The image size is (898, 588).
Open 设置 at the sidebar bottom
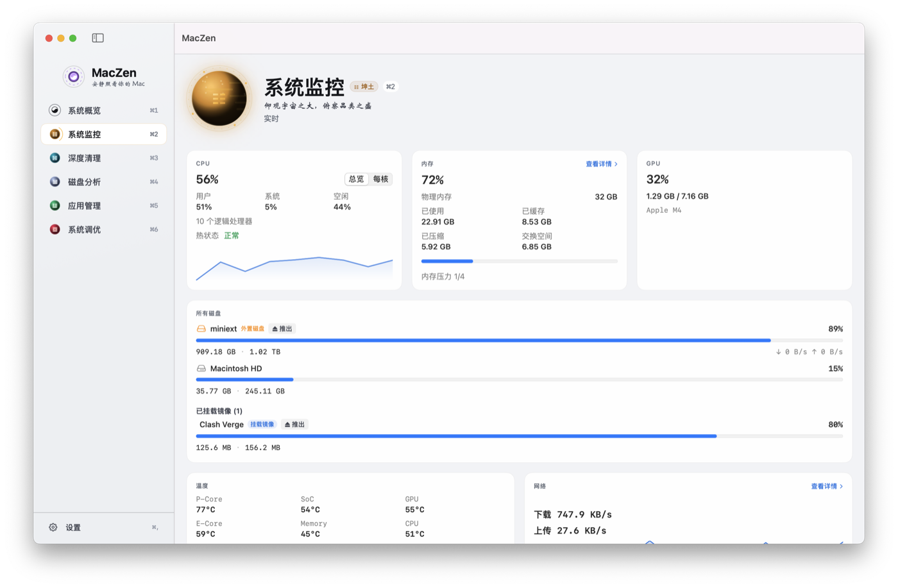pyautogui.click(x=103, y=527)
